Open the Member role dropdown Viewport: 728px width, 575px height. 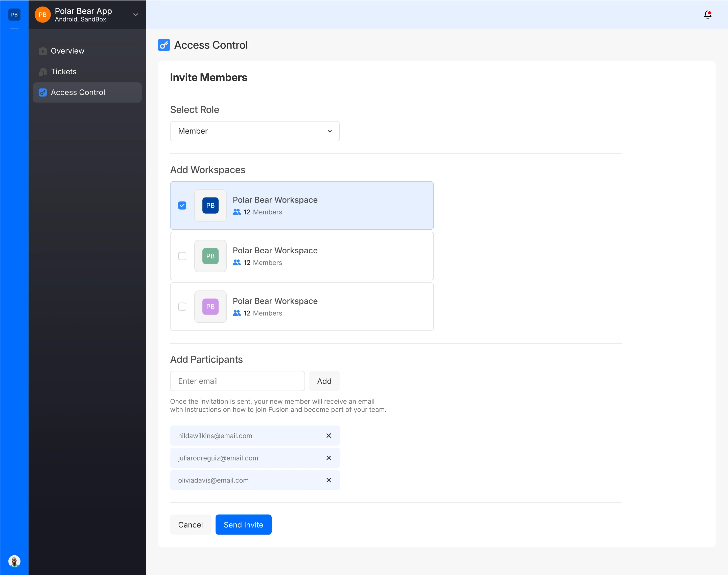point(255,131)
